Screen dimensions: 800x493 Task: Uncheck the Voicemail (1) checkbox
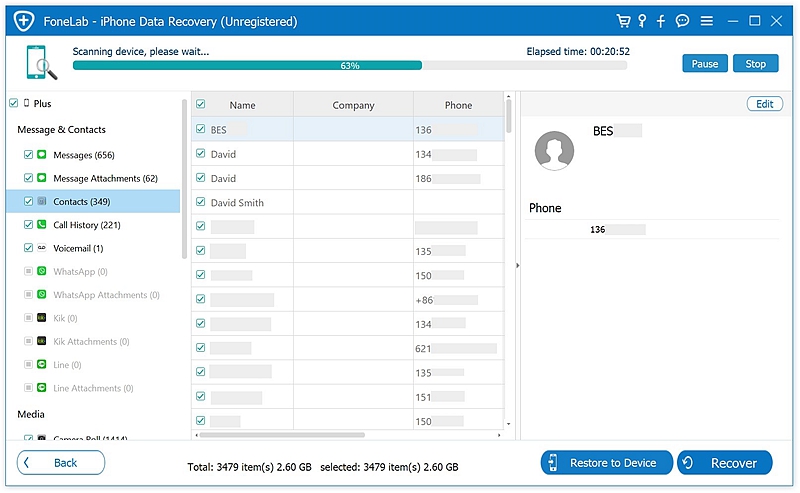click(x=28, y=248)
